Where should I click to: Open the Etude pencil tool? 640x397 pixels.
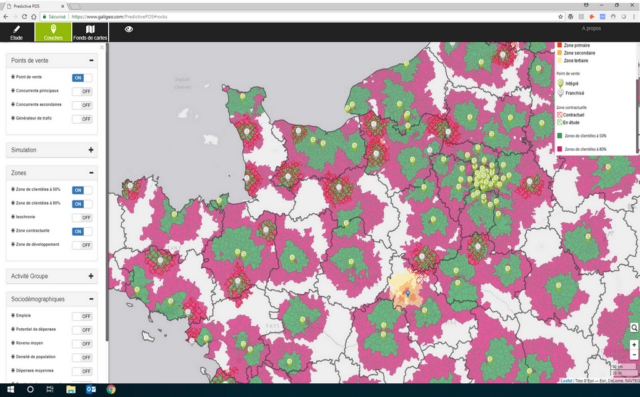click(x=16, y=32)
